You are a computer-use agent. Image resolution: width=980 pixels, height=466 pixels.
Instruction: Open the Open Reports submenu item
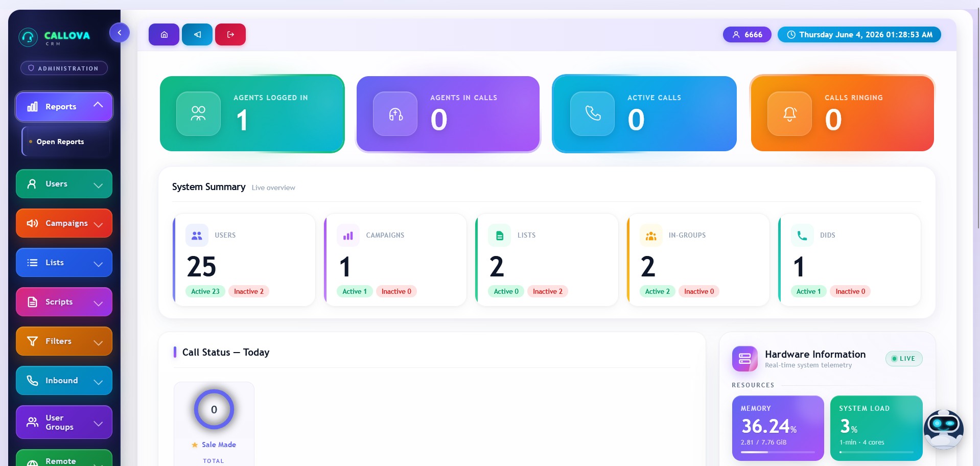[x=65, y=142]
